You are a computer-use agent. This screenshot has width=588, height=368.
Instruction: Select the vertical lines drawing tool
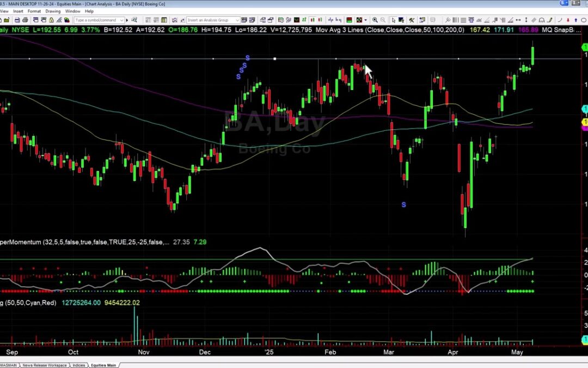point(455,20)
